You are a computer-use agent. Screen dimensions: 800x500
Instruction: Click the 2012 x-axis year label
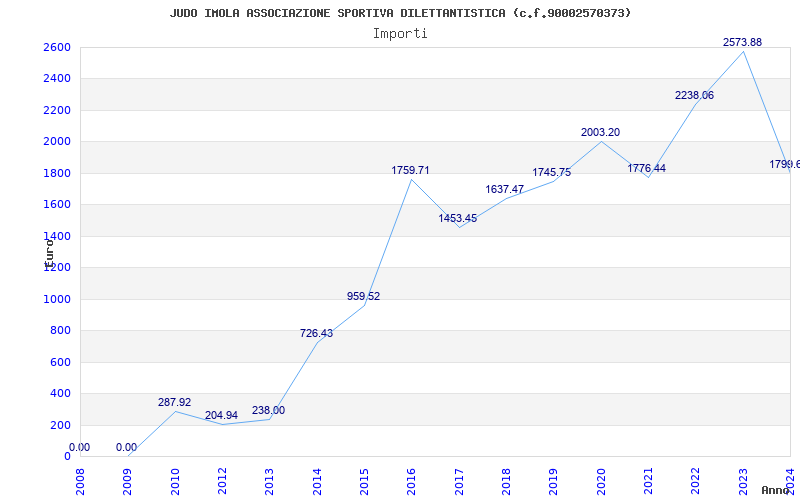[222, 482]
